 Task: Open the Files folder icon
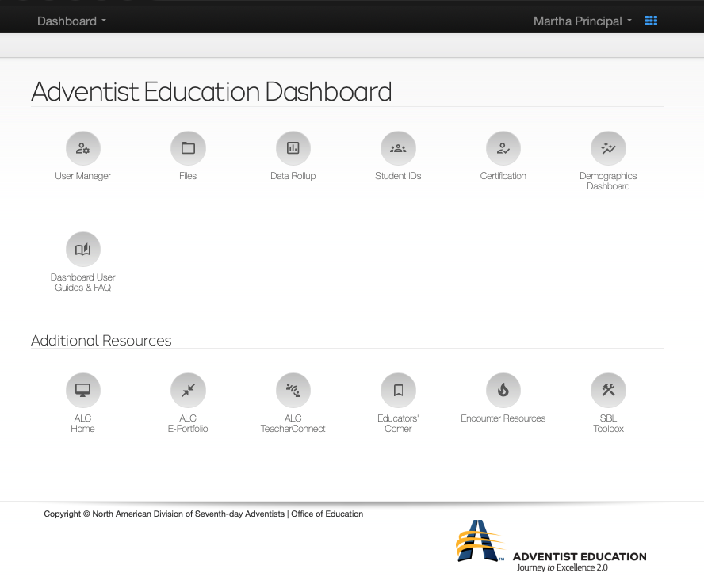[x=188, y=148]
